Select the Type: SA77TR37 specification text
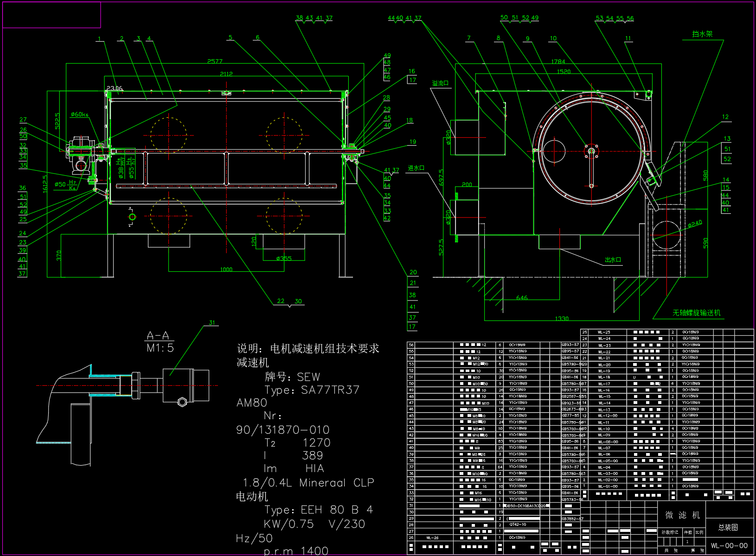This screenshot has width=756, height=556. 312,390
